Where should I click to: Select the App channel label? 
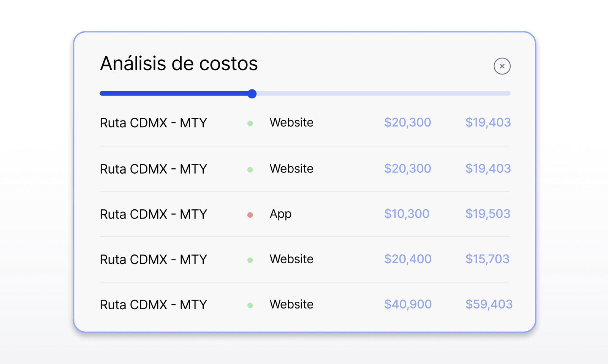point(280,214)
